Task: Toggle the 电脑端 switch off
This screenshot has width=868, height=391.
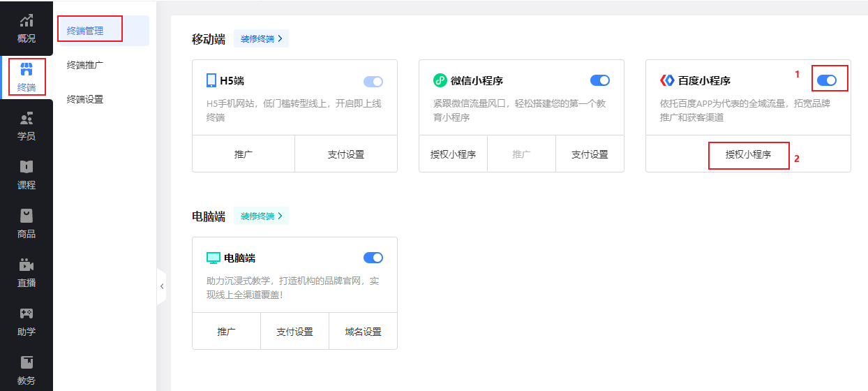Action: pos(373,258)
